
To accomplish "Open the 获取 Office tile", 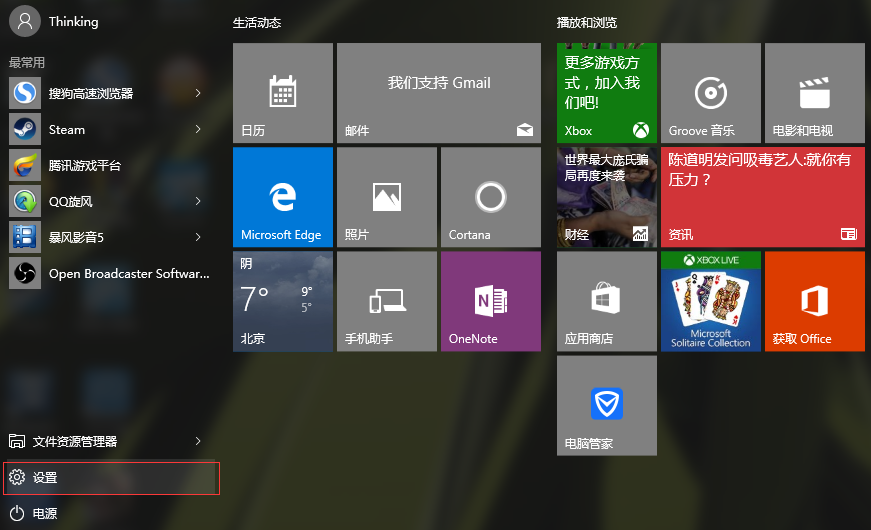I will tap(814, 301).
